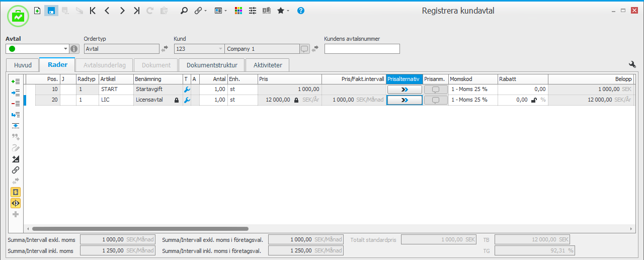
Task: Toggle the discount lock on the Licensavtal row
Action: coord(534,100)
